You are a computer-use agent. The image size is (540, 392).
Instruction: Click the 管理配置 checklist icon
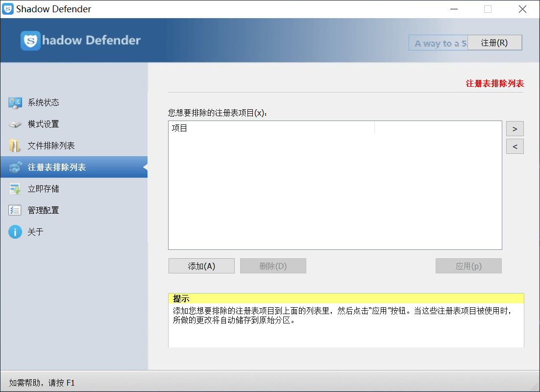(15, 210)
